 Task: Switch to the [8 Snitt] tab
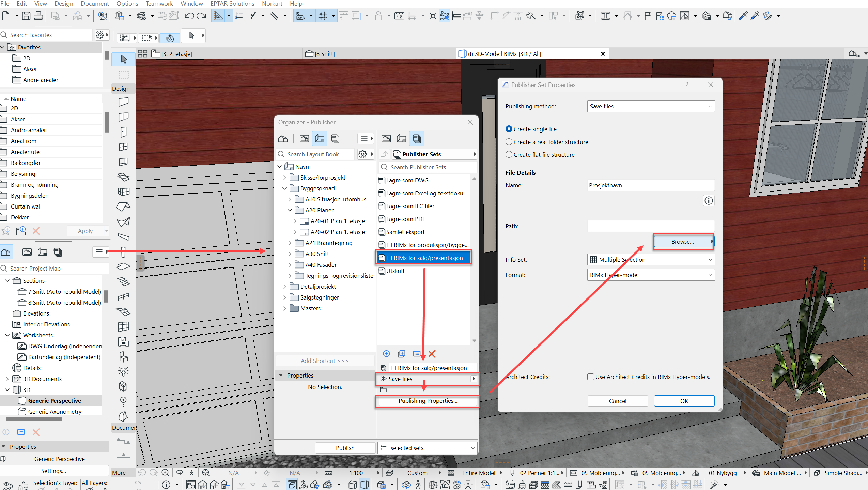point(324,54)
